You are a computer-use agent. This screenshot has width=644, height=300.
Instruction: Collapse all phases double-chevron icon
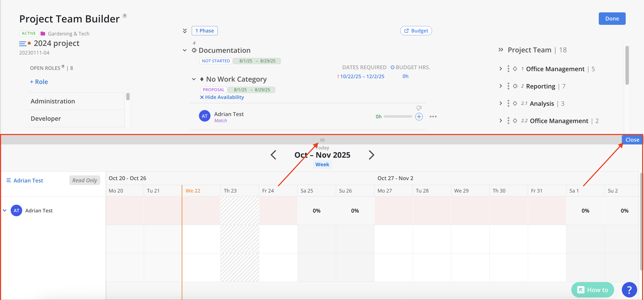click(185, 31)
